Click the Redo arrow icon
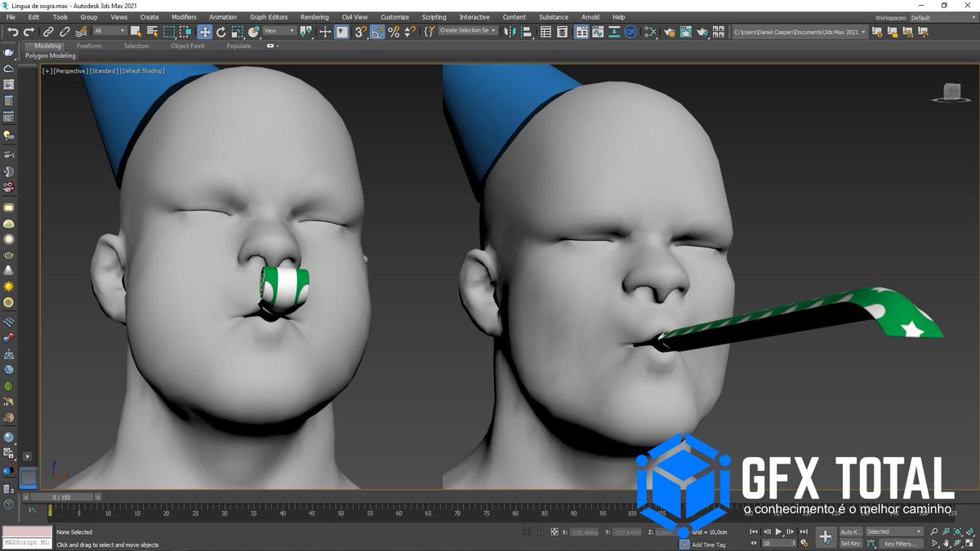Viewport: 980px width, 551px height. [29, 32]
